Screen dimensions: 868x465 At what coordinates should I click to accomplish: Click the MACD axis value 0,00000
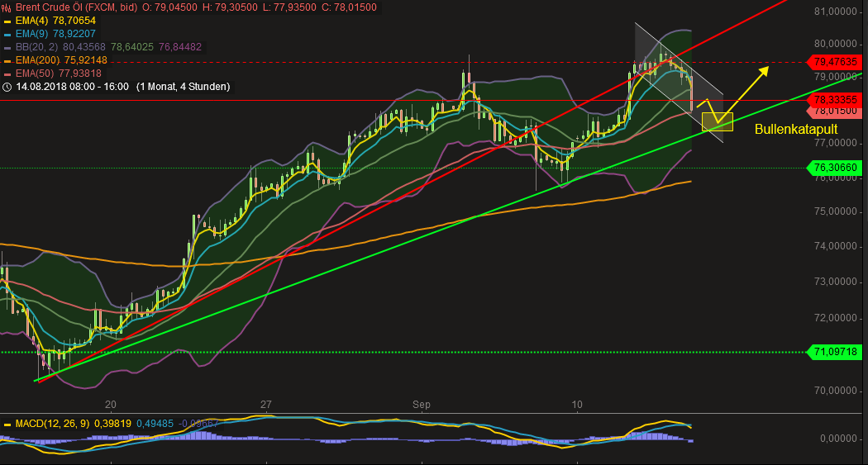tap(838, 439)
